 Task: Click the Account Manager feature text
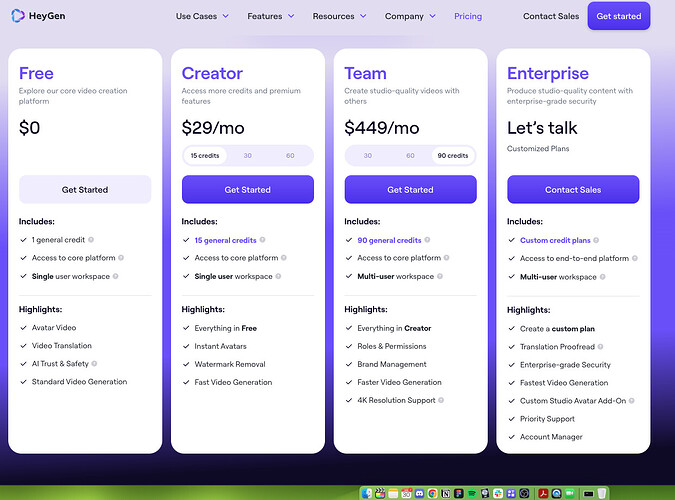pos(551,437)
